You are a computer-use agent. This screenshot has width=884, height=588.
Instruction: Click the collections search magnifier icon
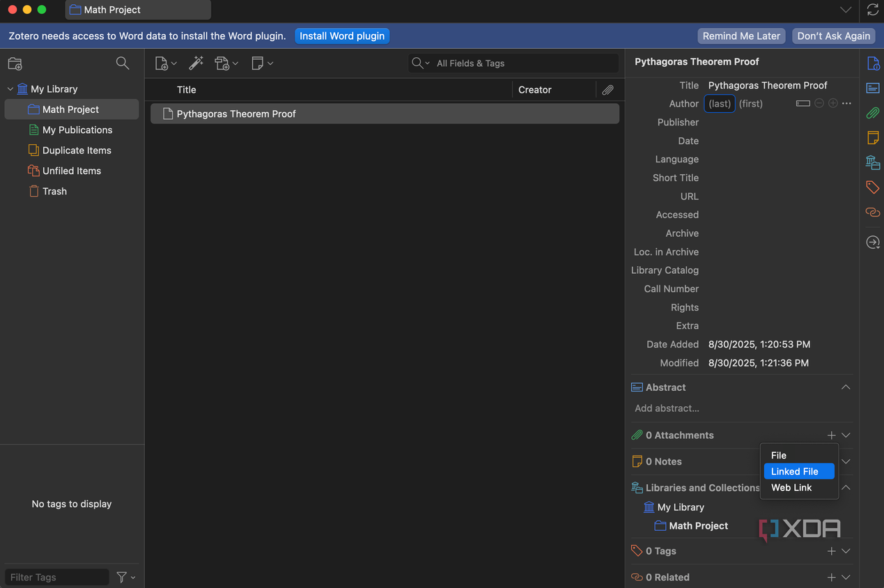123,63
